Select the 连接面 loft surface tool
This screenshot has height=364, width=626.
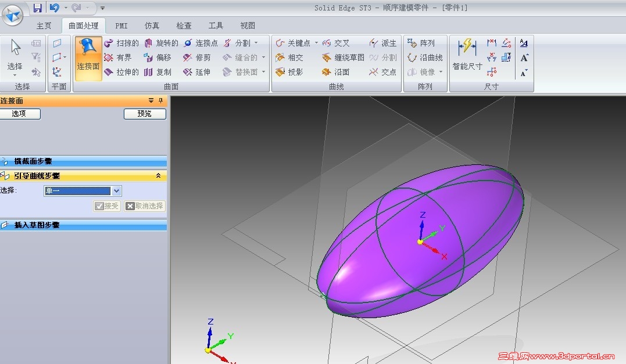(88, 59)
